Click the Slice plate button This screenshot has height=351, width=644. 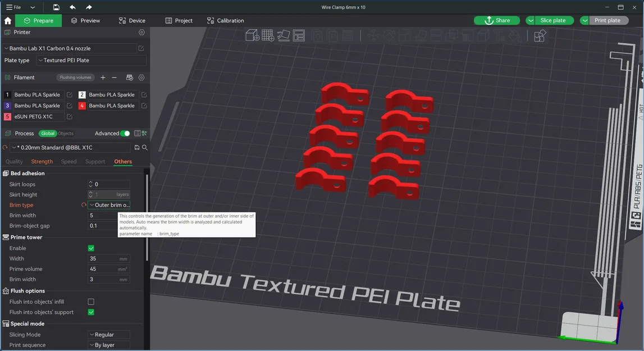click(555, 21)
